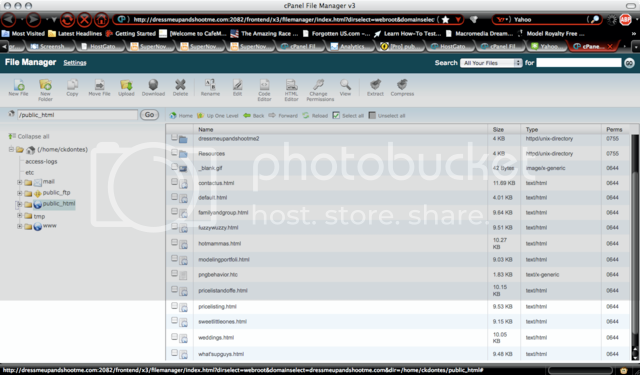Tick the checkbox for hotmammas.html
Image resolution: width=640 pixels, height=375 pixels.
point(174,242)
